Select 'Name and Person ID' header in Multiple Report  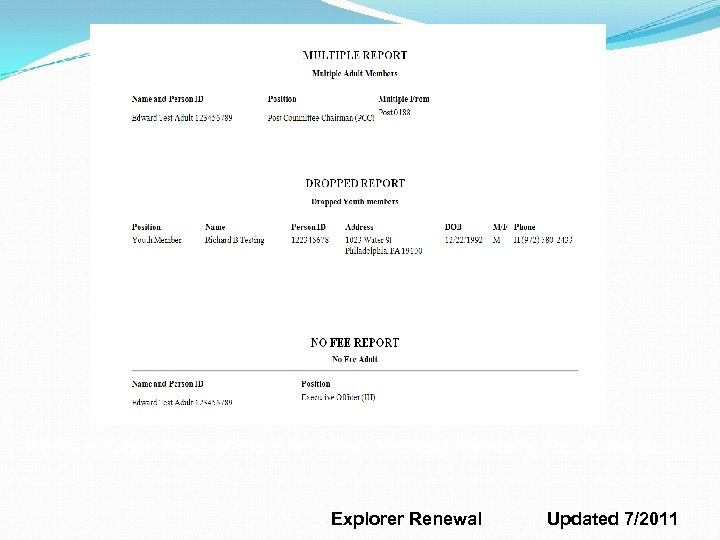(168, 99)
